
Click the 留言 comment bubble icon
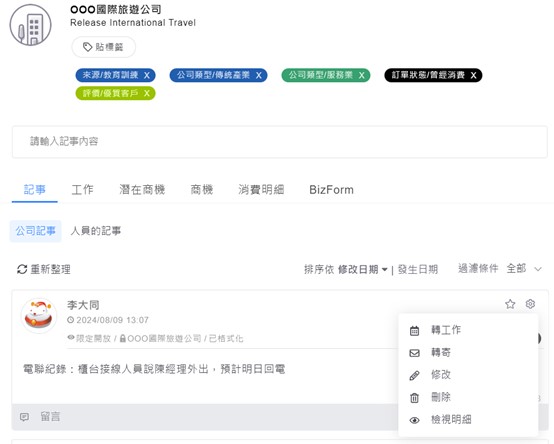24,417
